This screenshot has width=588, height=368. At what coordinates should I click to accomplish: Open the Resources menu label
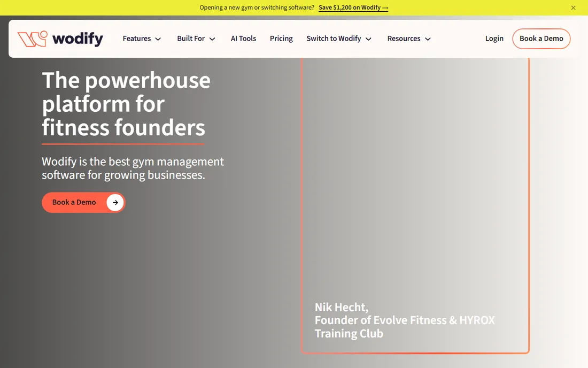404,39
